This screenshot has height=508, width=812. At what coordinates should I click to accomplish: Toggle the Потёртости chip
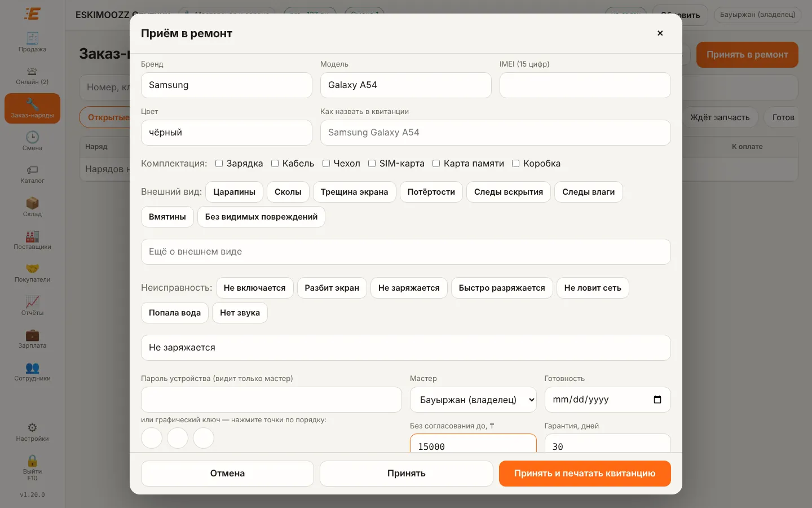point(431,192)
